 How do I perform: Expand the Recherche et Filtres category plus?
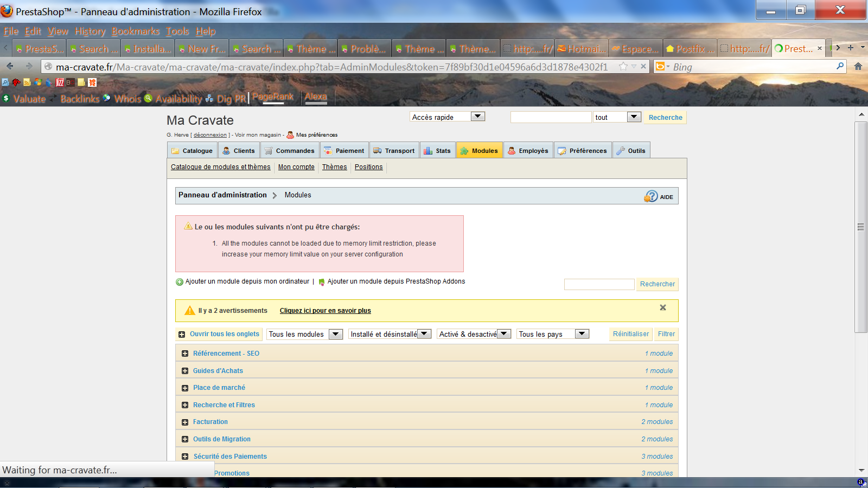185,405
